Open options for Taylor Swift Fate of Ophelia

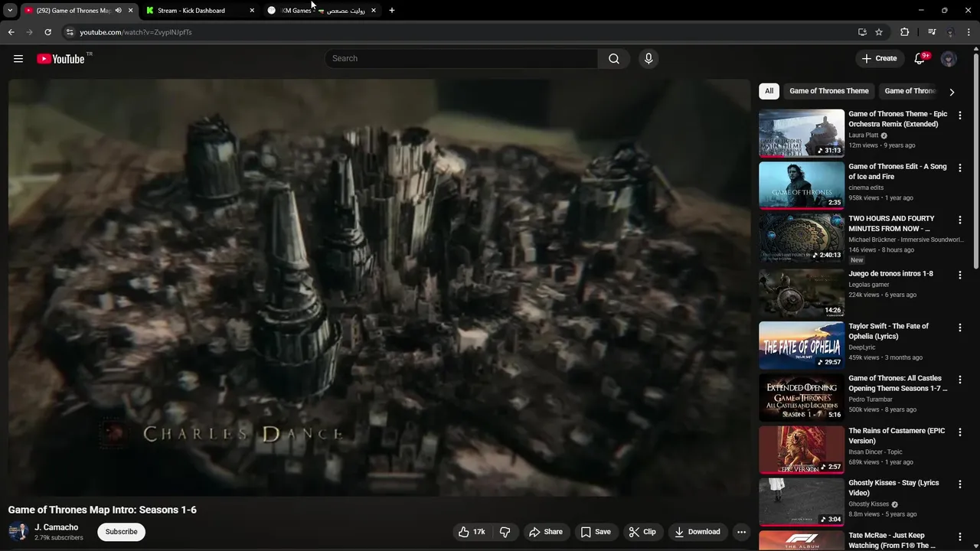point(960,327)
